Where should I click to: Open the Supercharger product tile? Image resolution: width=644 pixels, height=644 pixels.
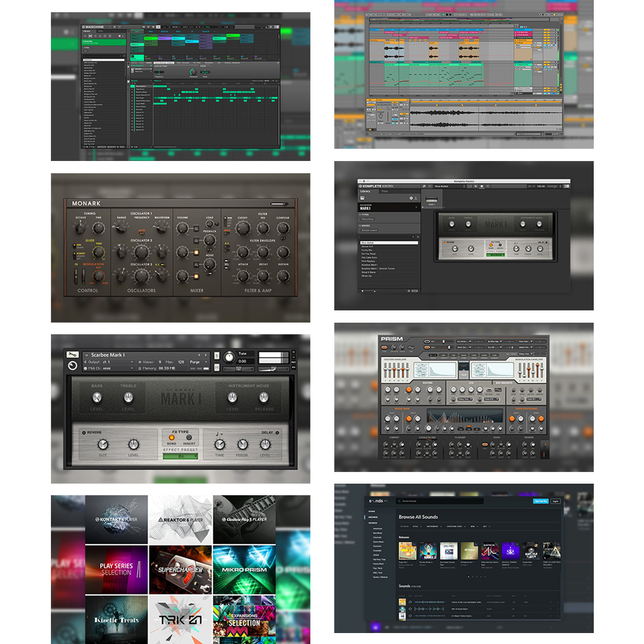(x=181, y=570)
